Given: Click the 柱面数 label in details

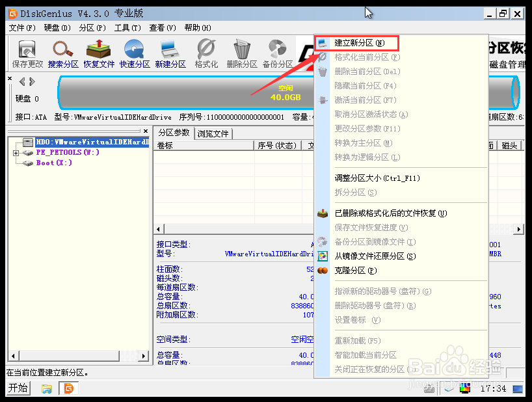Looking at the screenshot, I should point(169,269).
